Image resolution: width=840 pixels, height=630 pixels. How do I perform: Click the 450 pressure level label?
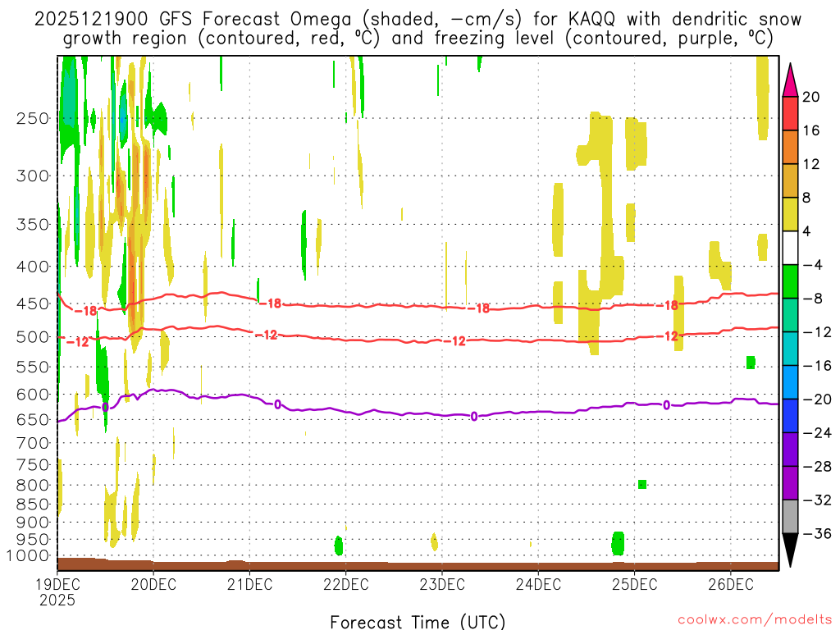point(33,304)
